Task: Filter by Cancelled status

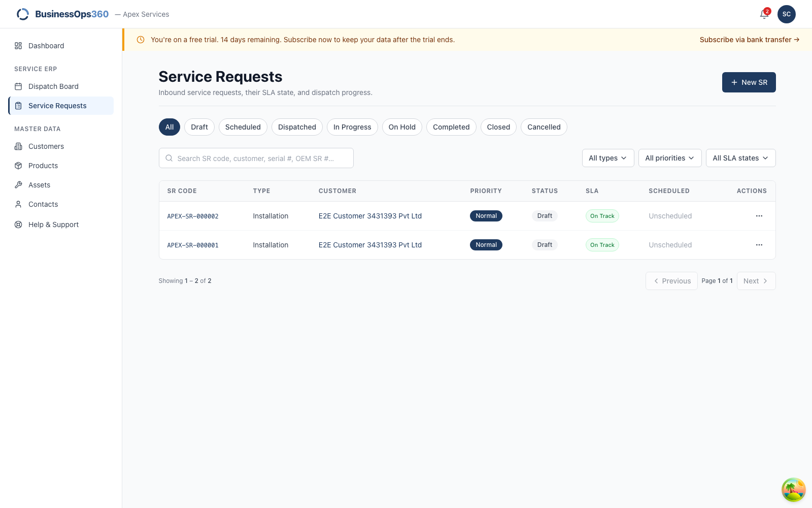Action: [x=544, y=127]
